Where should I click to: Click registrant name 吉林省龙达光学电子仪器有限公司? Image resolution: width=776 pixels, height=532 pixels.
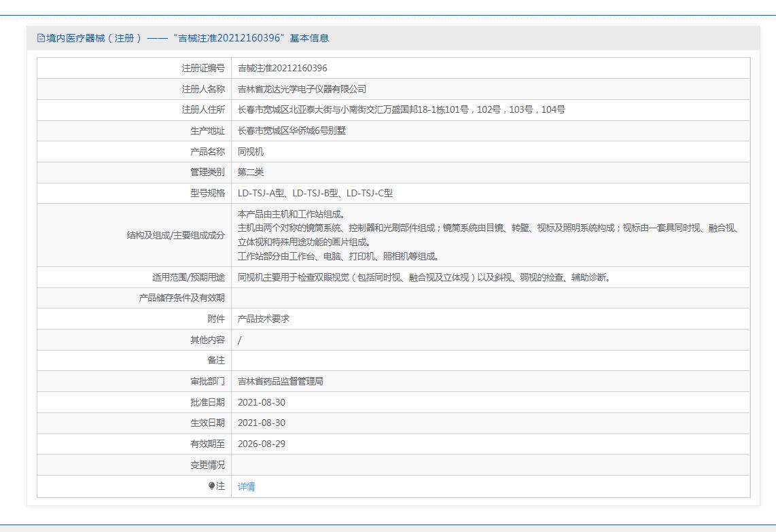coord(302,89)
